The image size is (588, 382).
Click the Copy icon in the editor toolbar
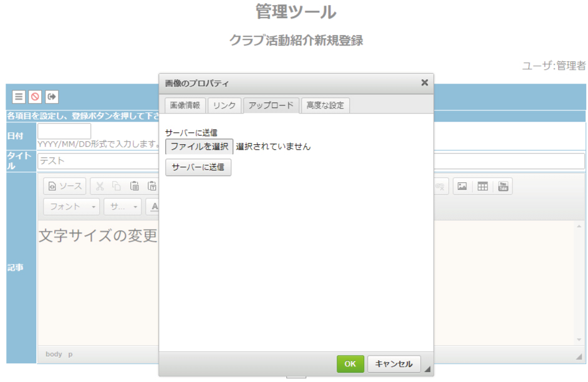coord(117,186)
